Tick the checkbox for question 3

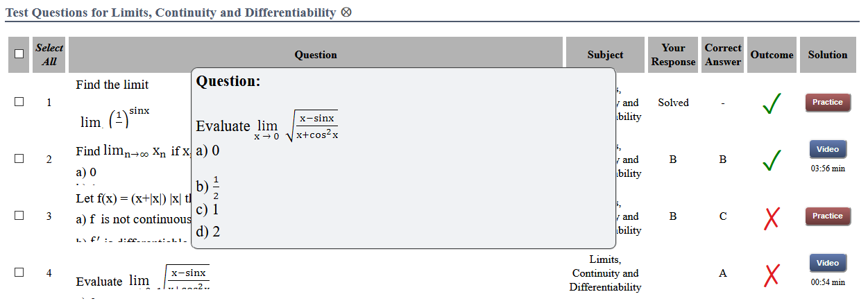(x=19, y=216)
